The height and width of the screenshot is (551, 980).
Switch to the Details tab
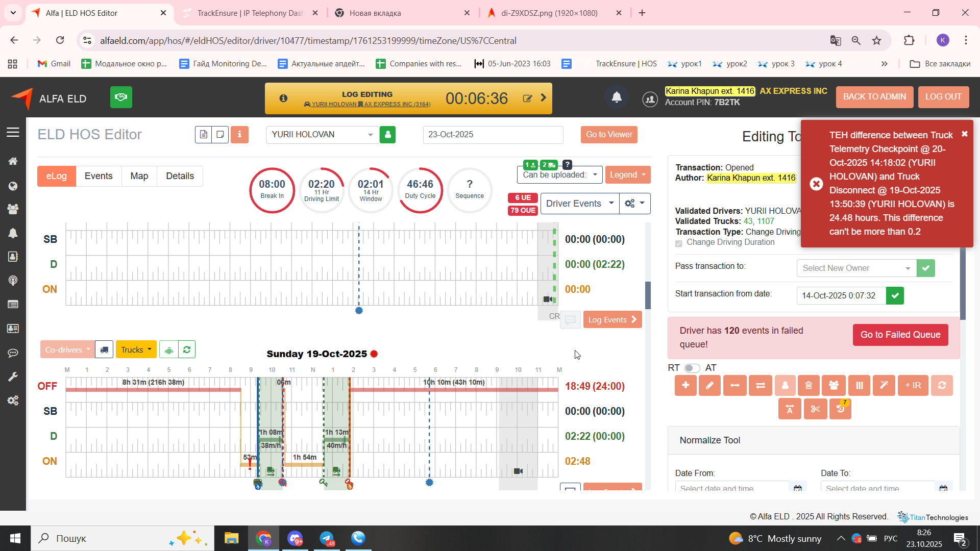click(180, 176)
